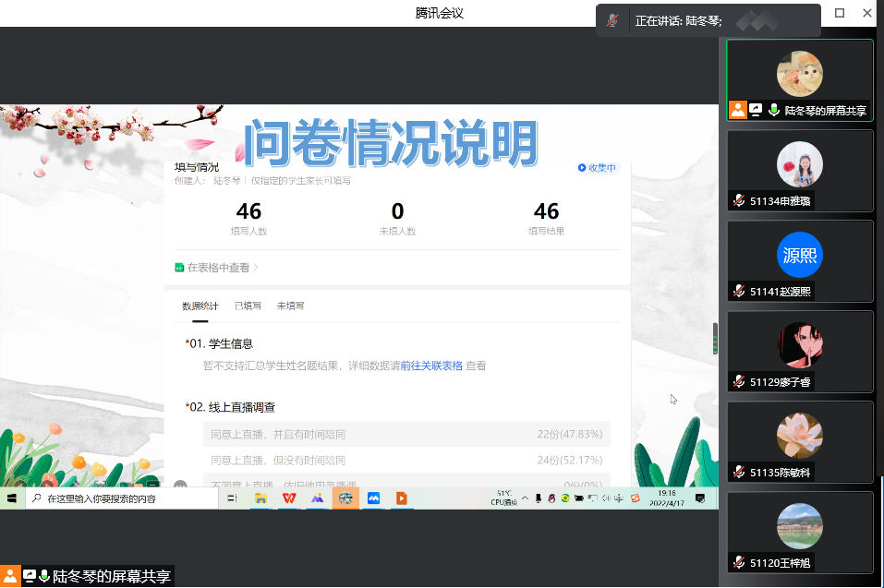This screenshot has width=884, height=588.
Task: Switch to the 已填写 tab
Action: click(248, 306)
